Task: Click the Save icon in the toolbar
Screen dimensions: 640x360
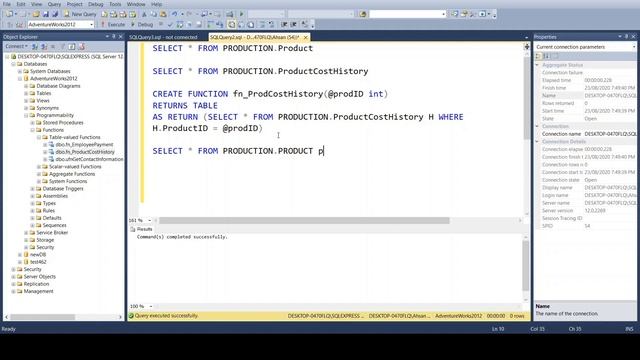Action: [x=45, y=14]
